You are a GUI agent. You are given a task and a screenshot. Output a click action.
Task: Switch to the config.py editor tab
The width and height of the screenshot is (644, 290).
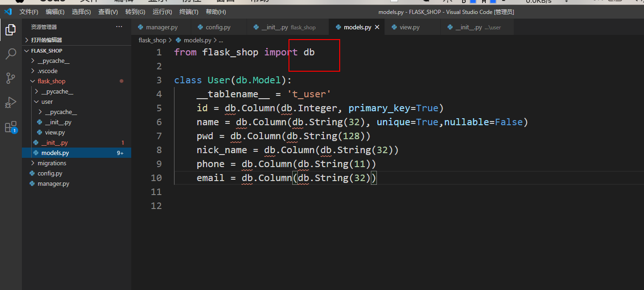(x=218, y=27)
